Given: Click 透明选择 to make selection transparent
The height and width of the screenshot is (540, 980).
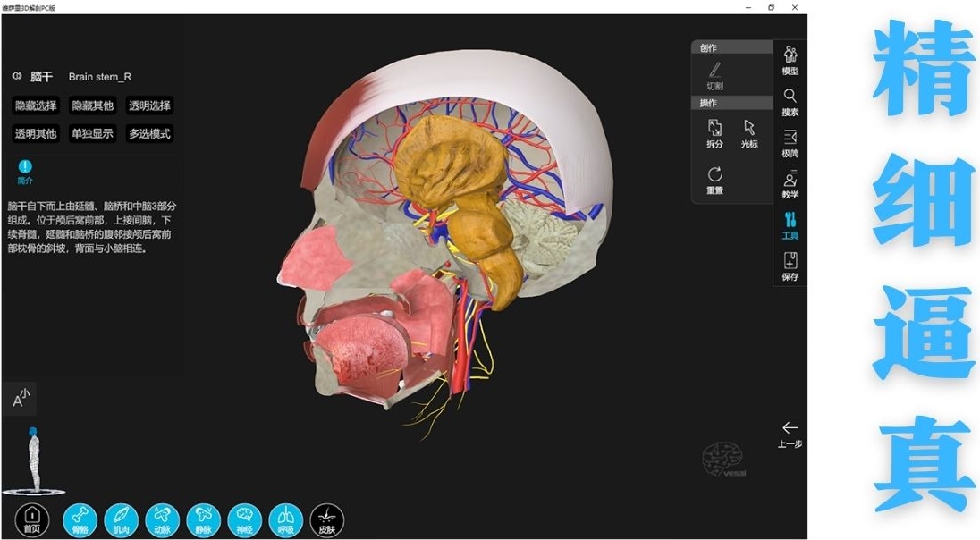Looking at the screenshot, I should [x=149, y=105].
